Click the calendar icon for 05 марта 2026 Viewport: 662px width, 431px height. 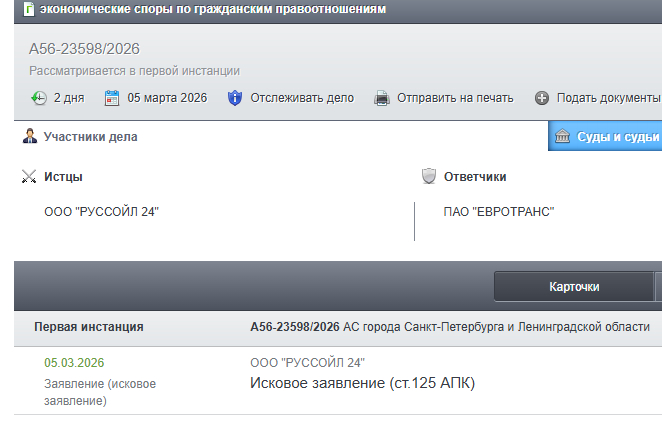112,98
